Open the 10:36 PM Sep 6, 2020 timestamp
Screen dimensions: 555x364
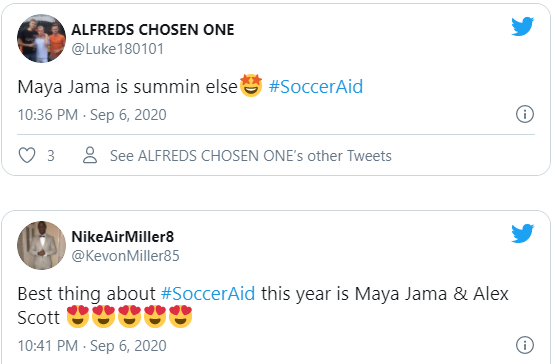tap(92, 115)
